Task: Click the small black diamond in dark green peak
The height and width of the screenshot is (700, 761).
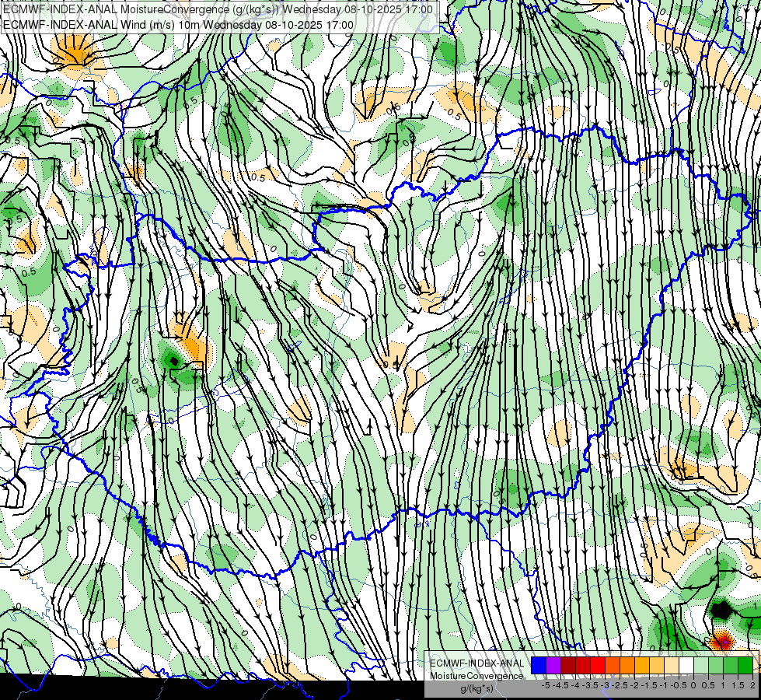Action: pos(173,360)
